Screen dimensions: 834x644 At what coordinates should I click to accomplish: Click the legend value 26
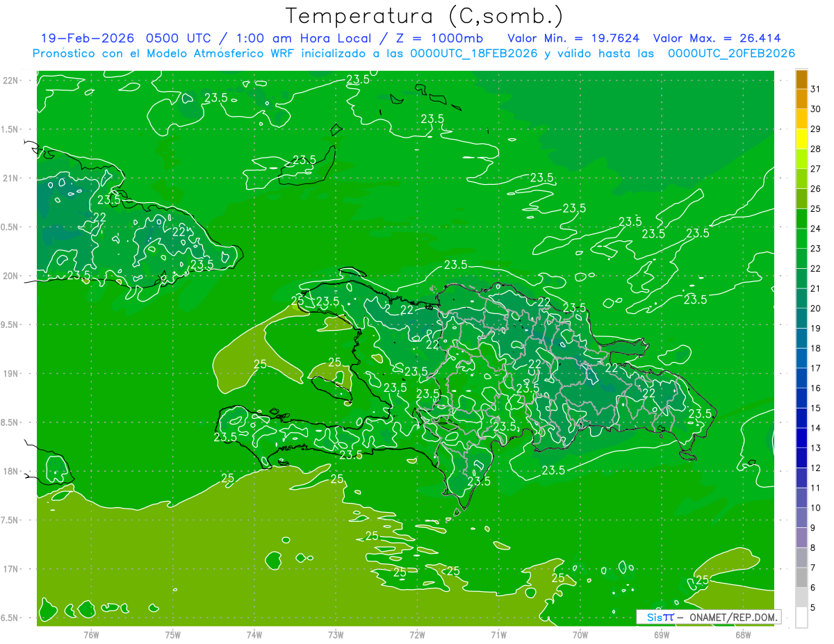(x=816, y=188)
